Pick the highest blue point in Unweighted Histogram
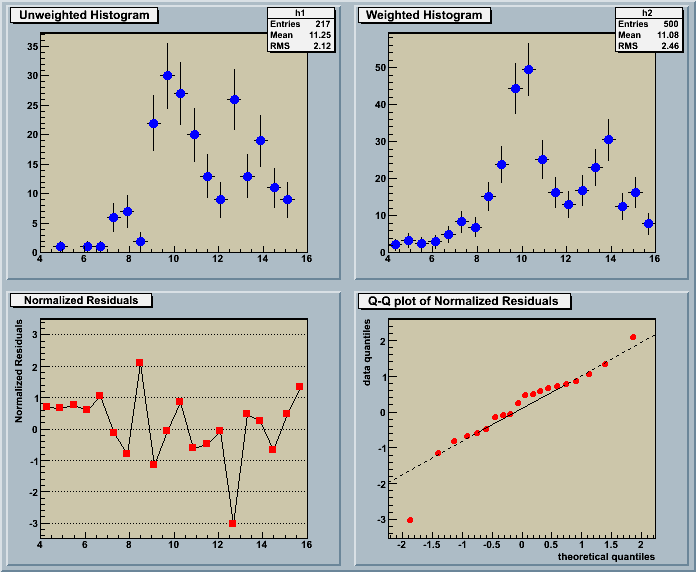The height and width of the screenshot is (572, 696). pyautogui.click(x=167, y=76)
